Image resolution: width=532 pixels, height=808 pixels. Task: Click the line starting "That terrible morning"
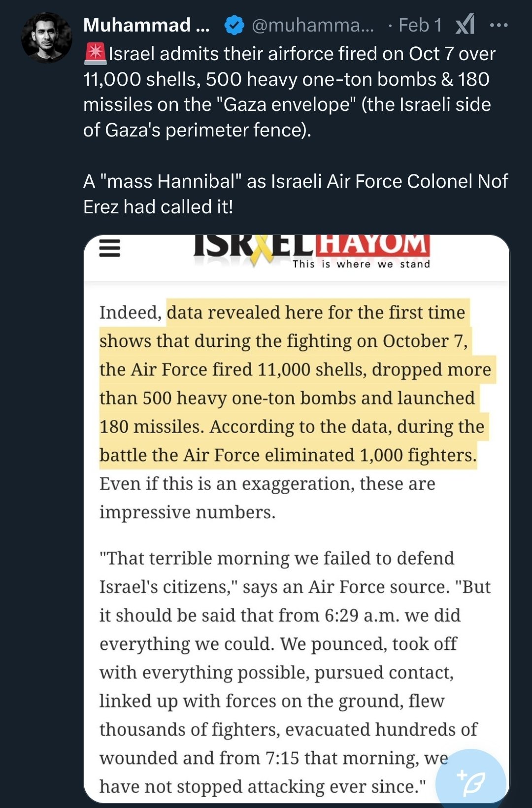tap(277, 558)
